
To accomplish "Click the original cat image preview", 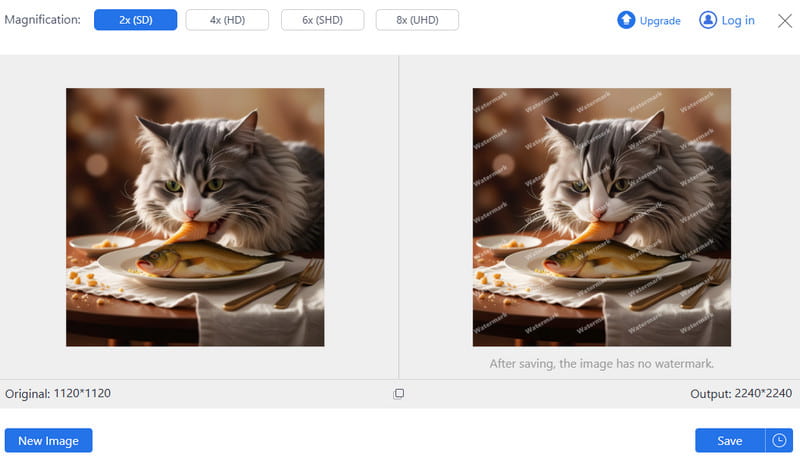I will point(195,217).
